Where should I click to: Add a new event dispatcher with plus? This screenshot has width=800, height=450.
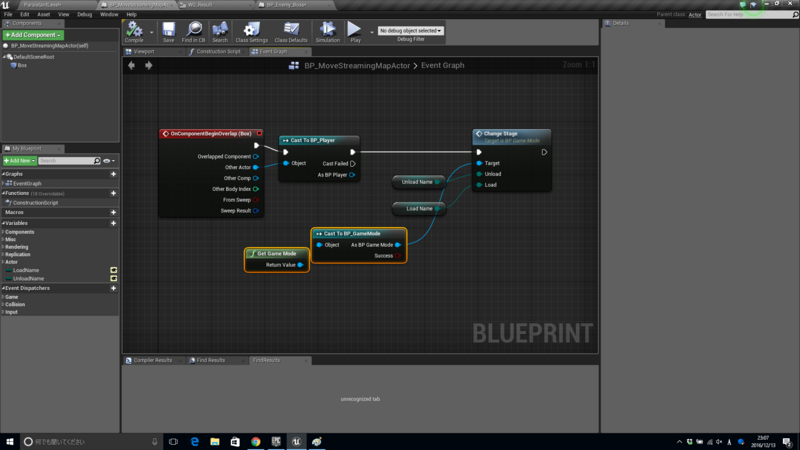point(113,288)
